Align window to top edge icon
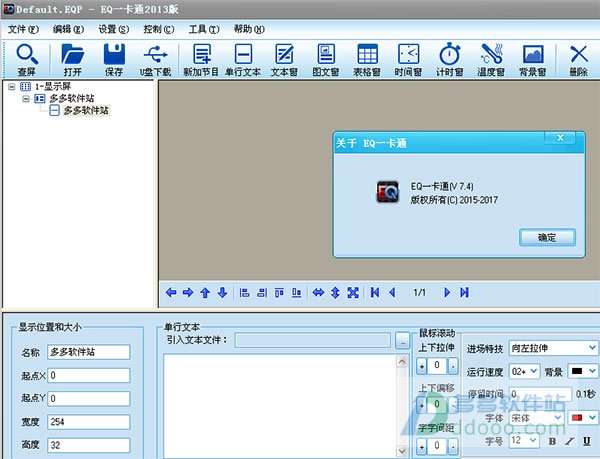The image size is (600, 459). (279, 293)
